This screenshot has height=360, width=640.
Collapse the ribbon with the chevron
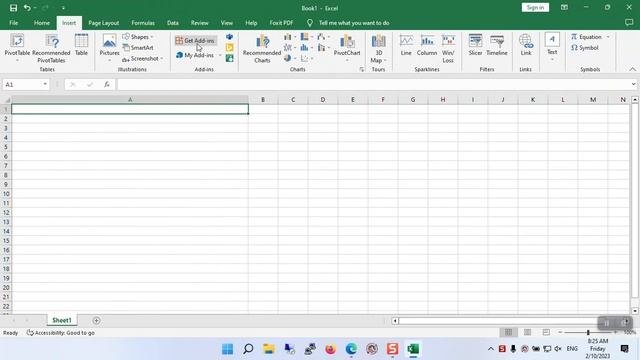click(632, 69)
